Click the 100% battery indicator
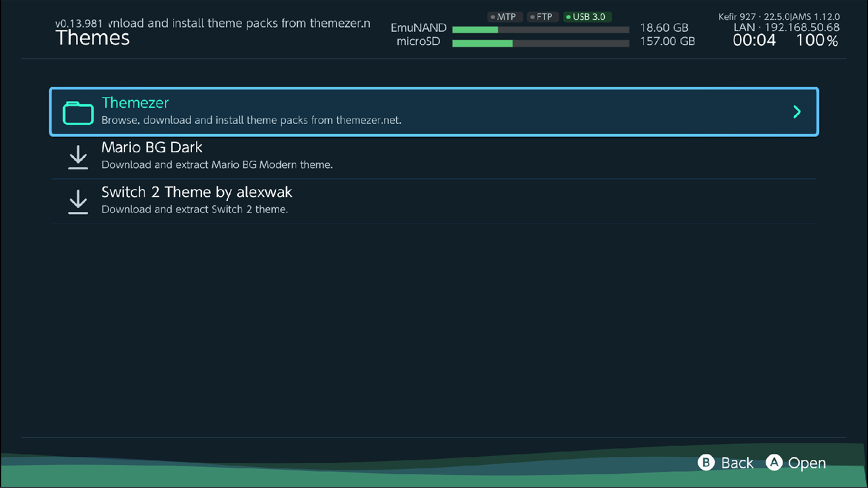 pyautogui.click(x=817, y=41)
